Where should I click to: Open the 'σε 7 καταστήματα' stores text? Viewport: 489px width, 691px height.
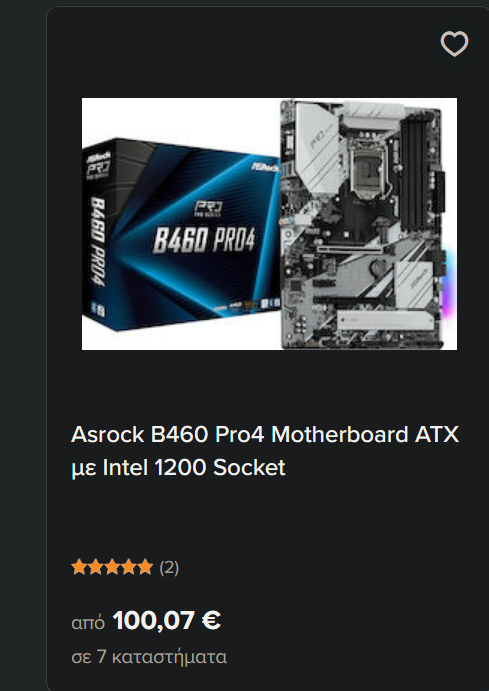tap(149, 657)
